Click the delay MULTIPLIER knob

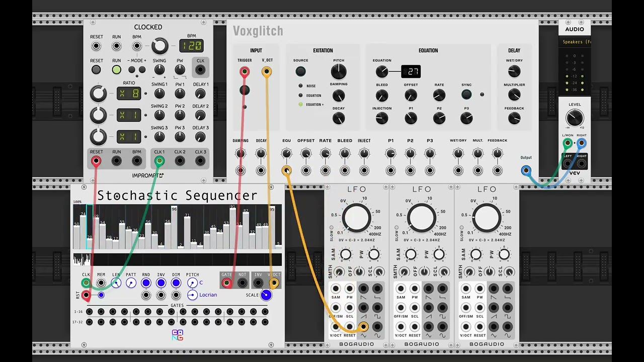(514, 95)
